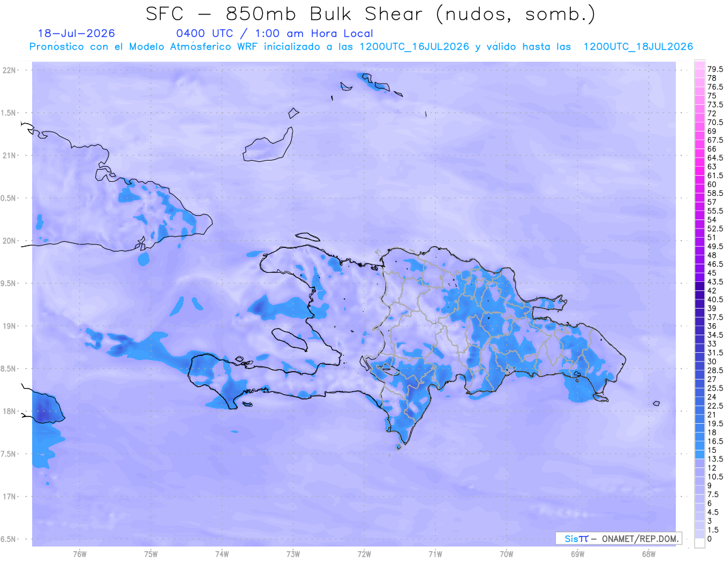Click the 20N latitude label
Image resolution: width=728 pixels, height=562 pixels.
(x=10, y=241)
